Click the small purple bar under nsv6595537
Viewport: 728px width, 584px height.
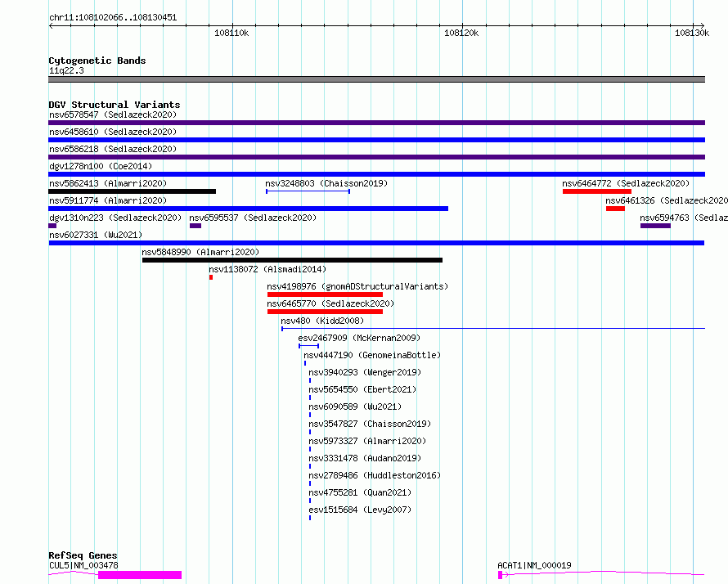[195, 226]
